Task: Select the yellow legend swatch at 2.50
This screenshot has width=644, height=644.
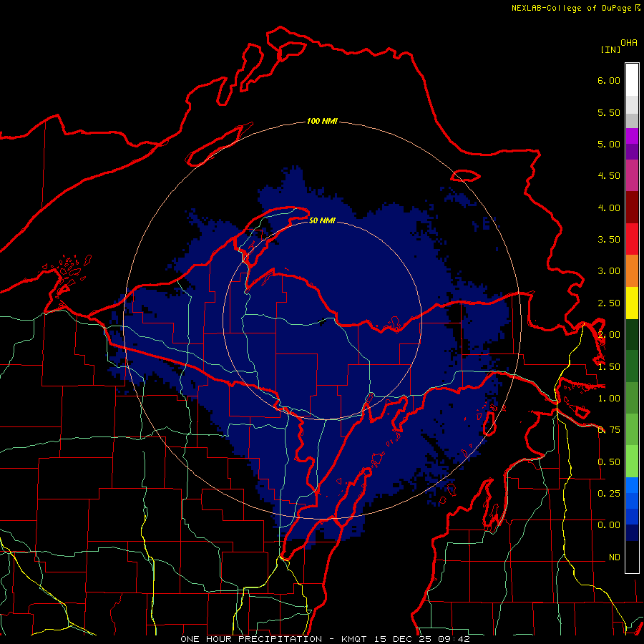Action: pos(632,303)
